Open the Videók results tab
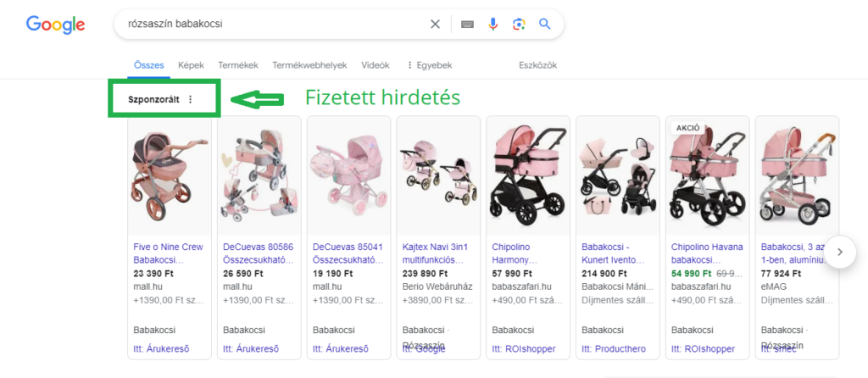Screen dimensions: 868x378 [x=375, y=65]
